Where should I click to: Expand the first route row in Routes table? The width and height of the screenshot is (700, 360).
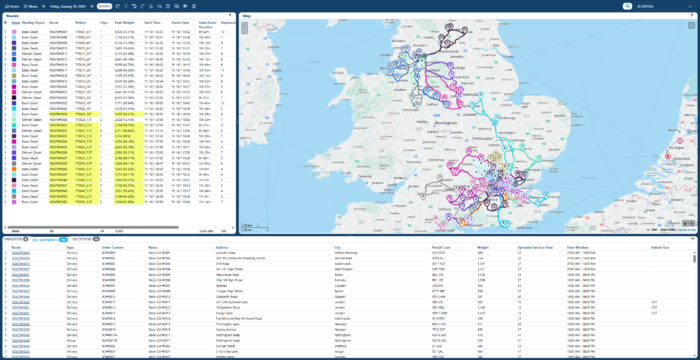coord(5,32)
